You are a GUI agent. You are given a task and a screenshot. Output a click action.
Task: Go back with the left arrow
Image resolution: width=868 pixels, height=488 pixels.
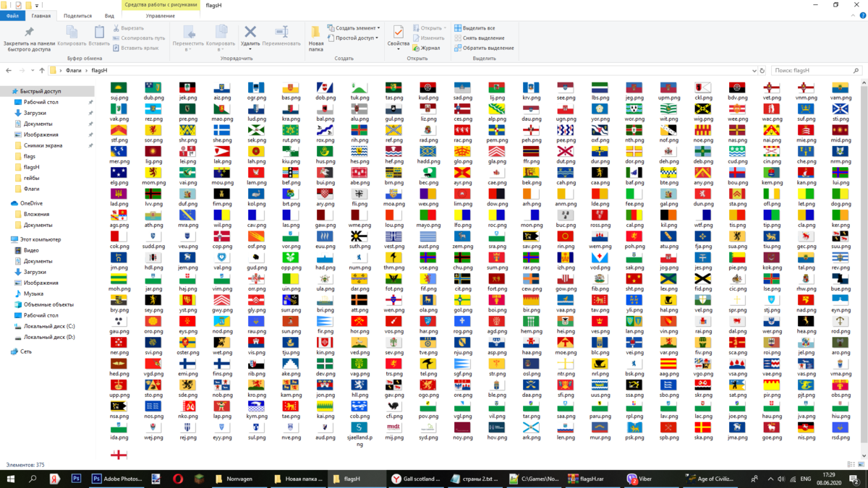[9, 71]
